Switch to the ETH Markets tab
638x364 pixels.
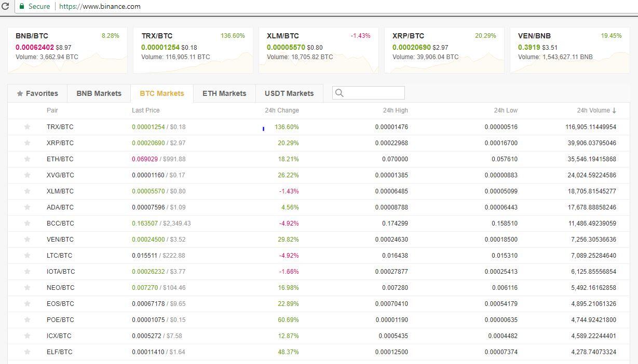(x=224, y=93)
